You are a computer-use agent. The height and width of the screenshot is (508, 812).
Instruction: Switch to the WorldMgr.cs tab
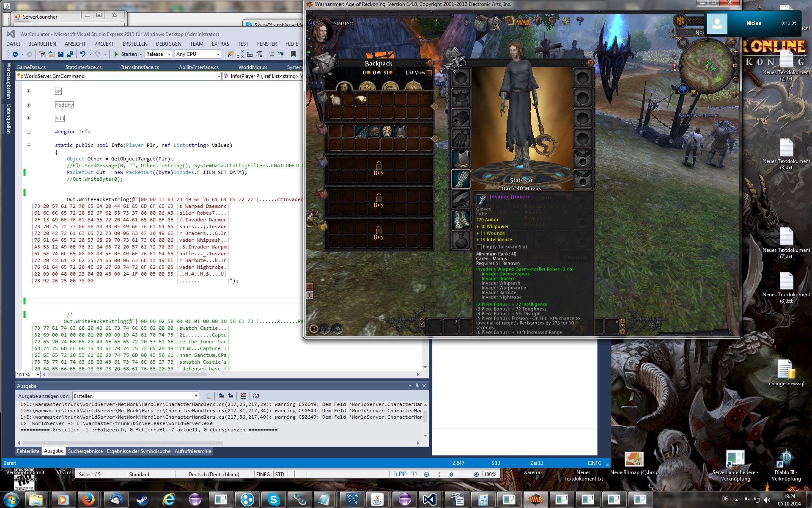[253, 67]
